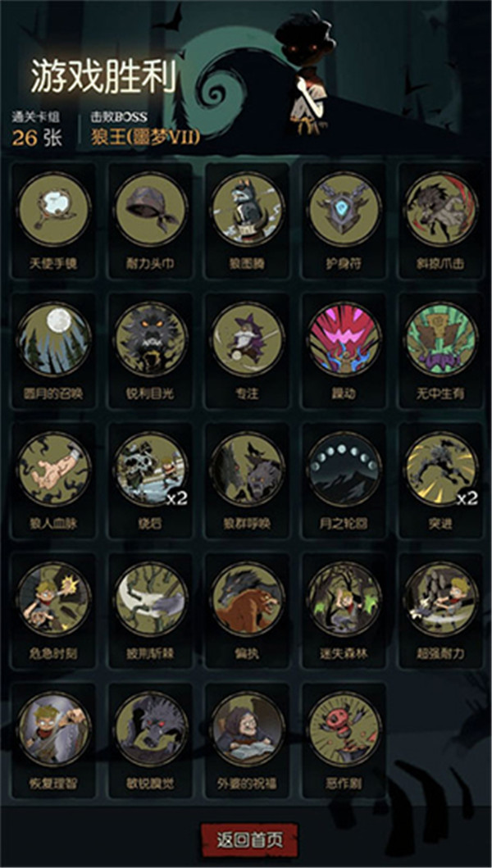This screenshot has height=868, width=492.
Task: Select the 迷失森林 forest card icon
Action: (x=344, y=599)
